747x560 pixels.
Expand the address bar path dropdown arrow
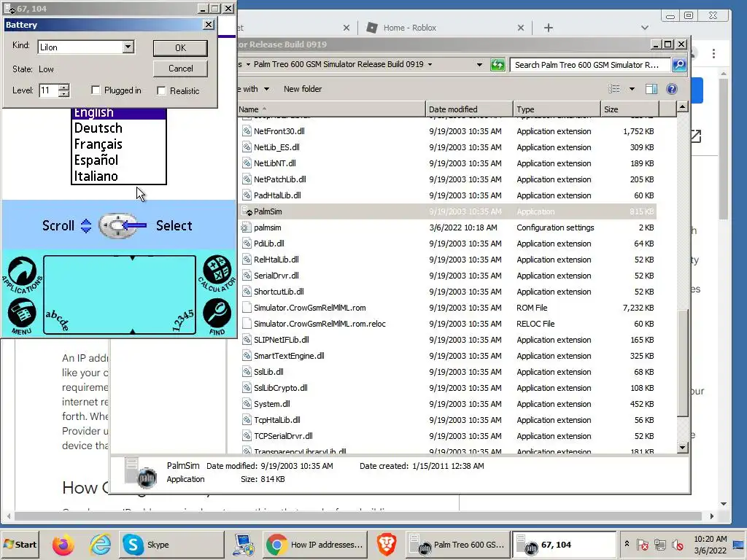click(x=479, y=65)
